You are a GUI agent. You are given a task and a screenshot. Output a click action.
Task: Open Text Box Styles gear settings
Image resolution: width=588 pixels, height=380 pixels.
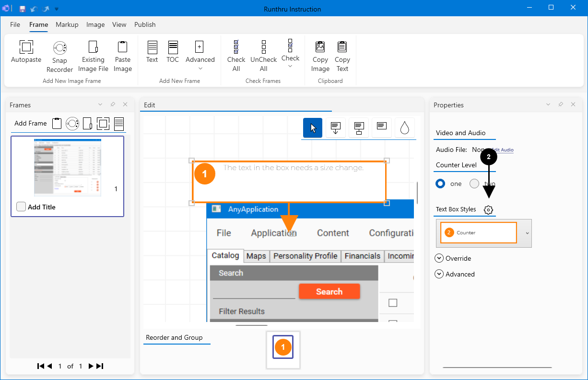tap(488, 210)
